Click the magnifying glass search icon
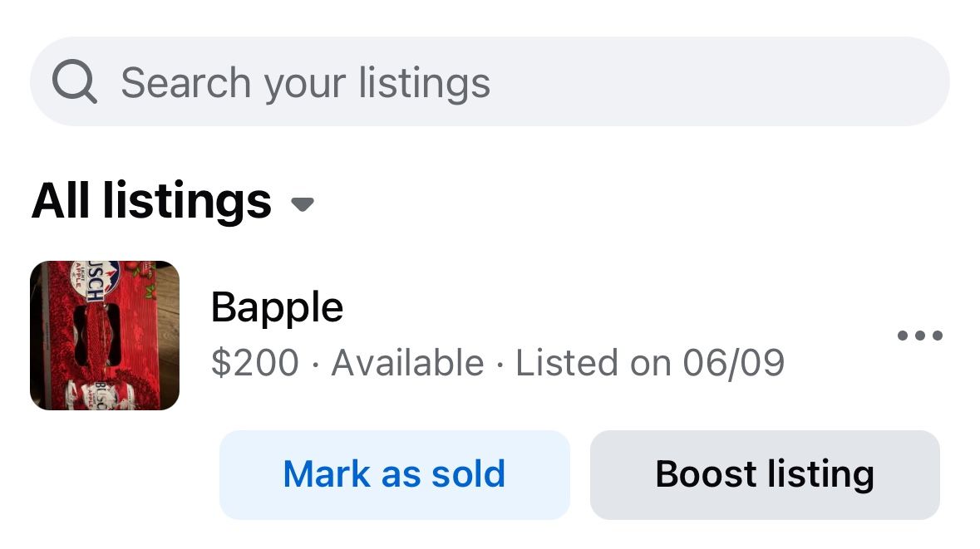Viewport: 980px width, 549px height. tap(74, 81)
